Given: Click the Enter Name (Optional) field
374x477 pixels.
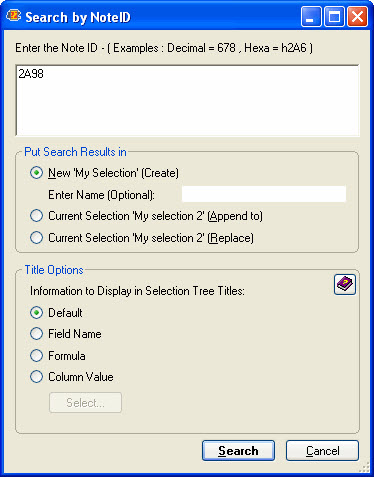Looking at the screenshot, I should tap(264, 194).
